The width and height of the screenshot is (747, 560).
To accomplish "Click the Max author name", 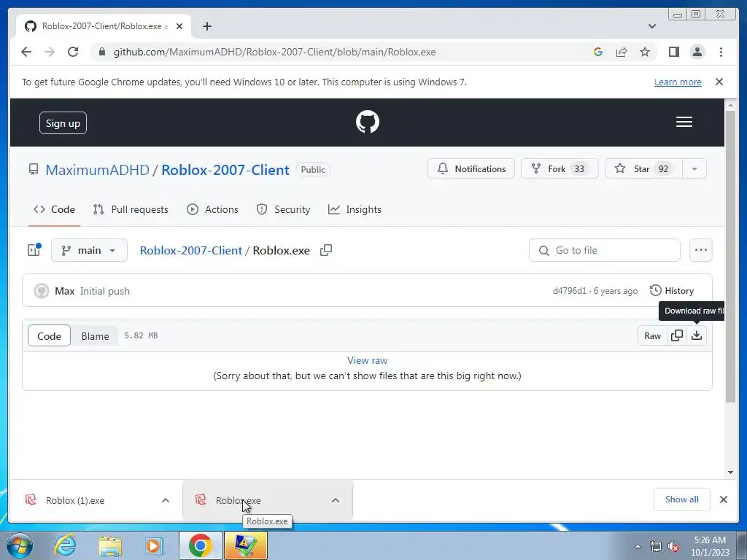I will coord(64,291).
